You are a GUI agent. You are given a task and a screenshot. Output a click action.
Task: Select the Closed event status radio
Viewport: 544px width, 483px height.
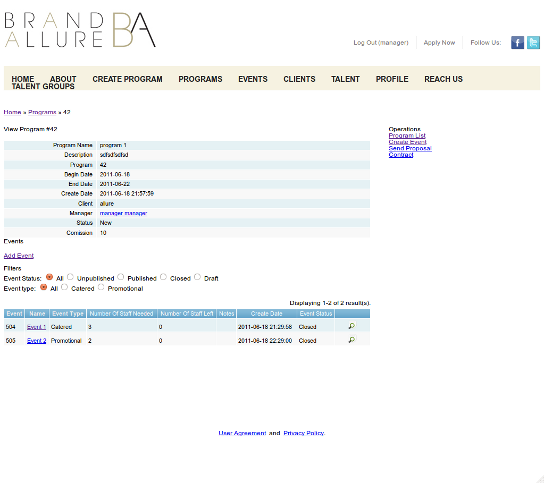(x=163, y=277)
